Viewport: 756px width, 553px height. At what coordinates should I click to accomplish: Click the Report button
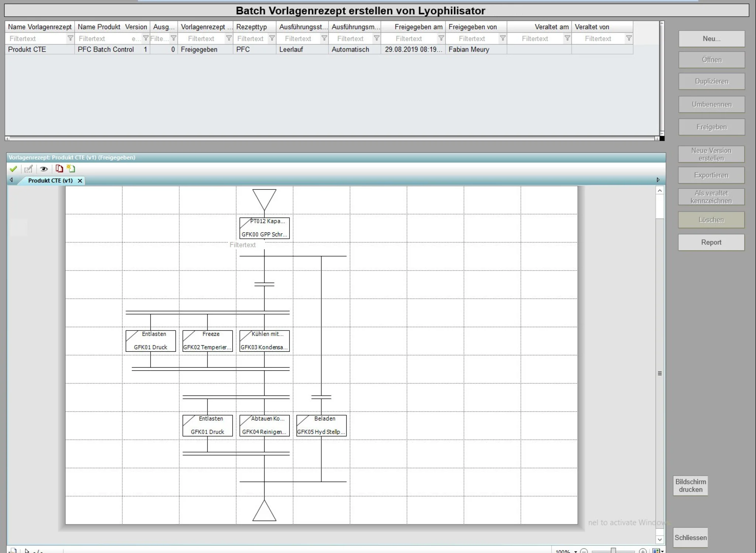pyautogui.click(x=711, y=243)
